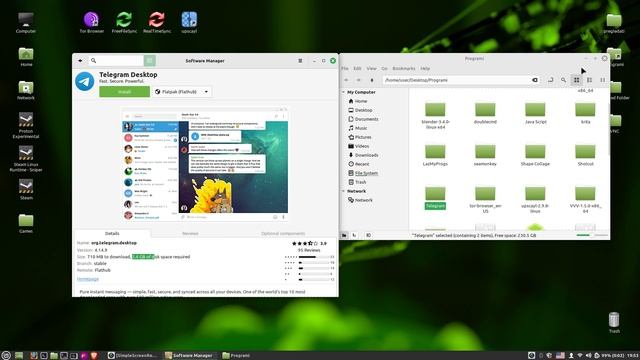This screenshot has height=360, width=640.
Task: Open the FreeFileSync desktop icon
Action: point(124,22)
